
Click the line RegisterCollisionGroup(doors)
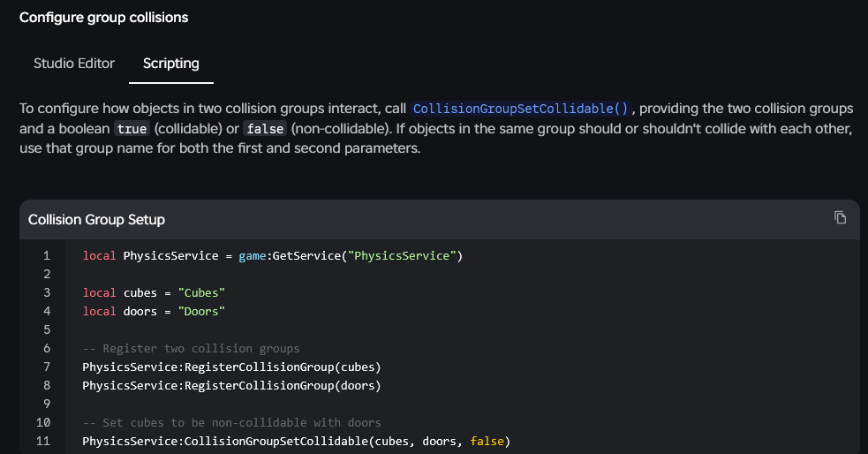(232, 386)
